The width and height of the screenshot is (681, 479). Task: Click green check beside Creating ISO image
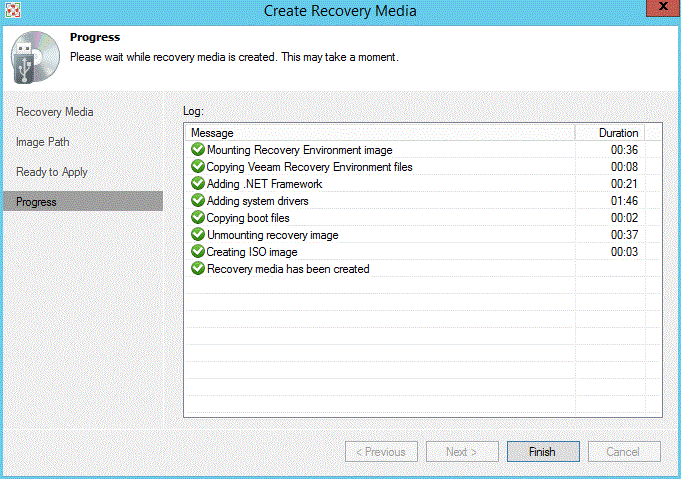pyautogui.click(x=197, y=252)
